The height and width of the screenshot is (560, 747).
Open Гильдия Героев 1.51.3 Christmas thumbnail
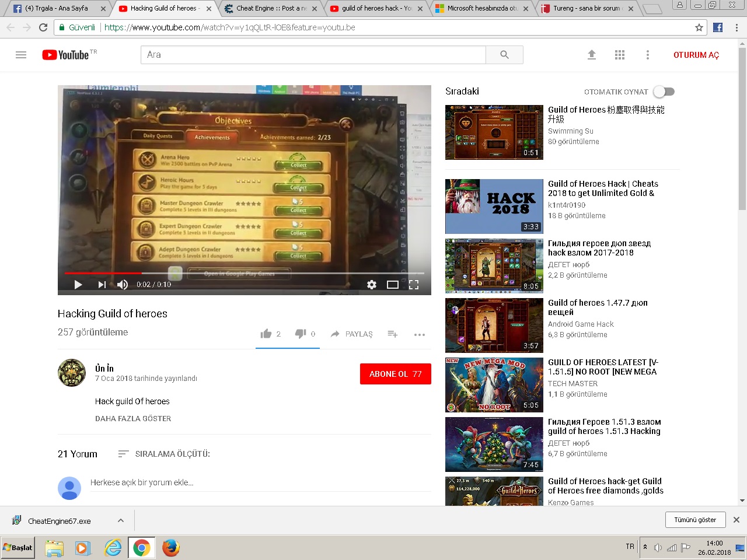coord(494,444)
